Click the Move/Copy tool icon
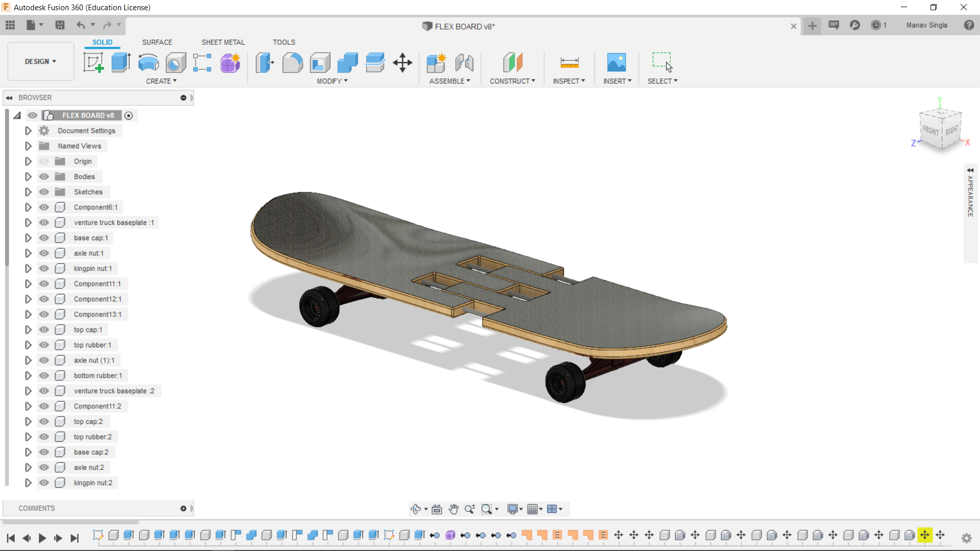980x551 pixels. tap(403, 62)
